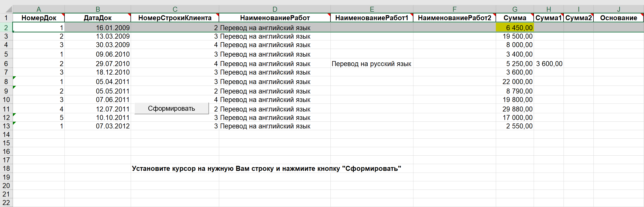The image size is (644, 207).
Task: Click the НаименованиеРабот2 header cell
Action: 454,18
